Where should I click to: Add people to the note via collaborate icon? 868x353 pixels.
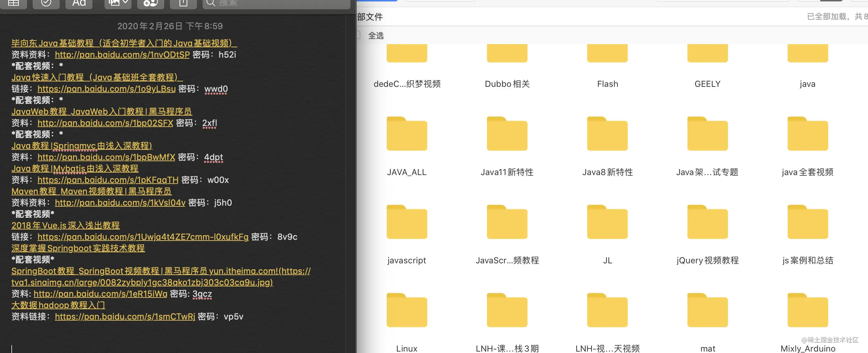[150, 3]
